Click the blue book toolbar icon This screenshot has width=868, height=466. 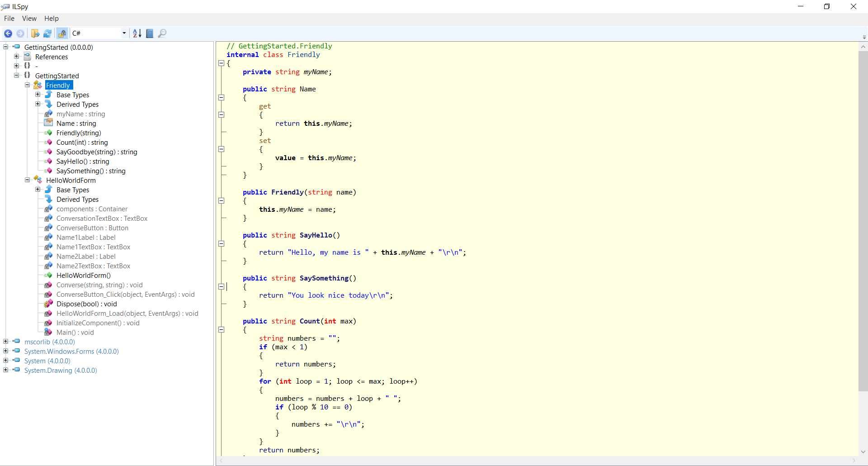tap(150, 33)
